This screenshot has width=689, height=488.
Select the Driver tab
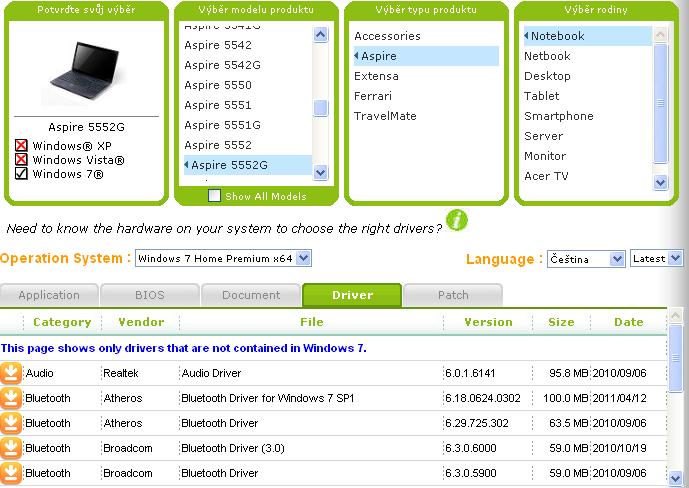click(x=352, y=295)
